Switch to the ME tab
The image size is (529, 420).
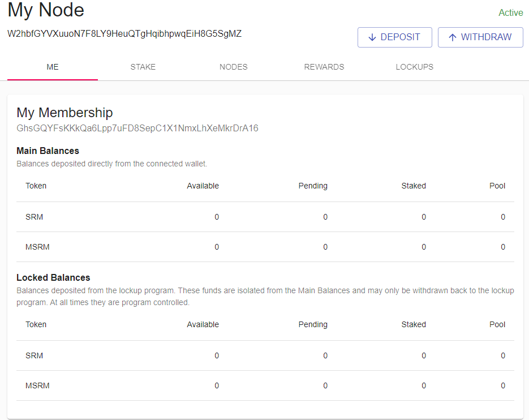(x=53, y=67)
